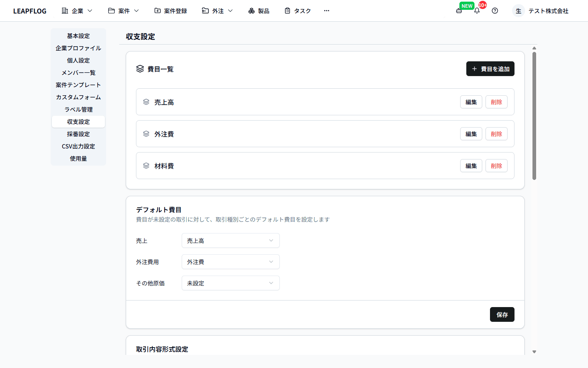Click the 費目を追加 button
The image size is (588, 368).
(x=490, y=69)
